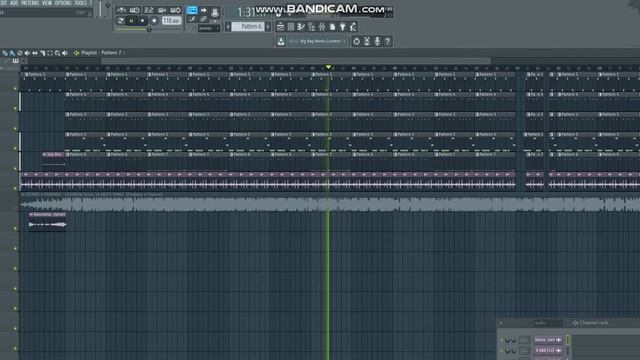
Task: Select the Paint brush tool in playlist
Action: 12,53
